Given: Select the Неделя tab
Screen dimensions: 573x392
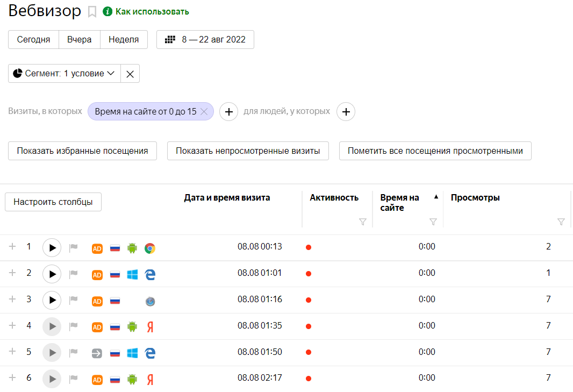Looking at the screenshot, I should [x=124, y=39].
